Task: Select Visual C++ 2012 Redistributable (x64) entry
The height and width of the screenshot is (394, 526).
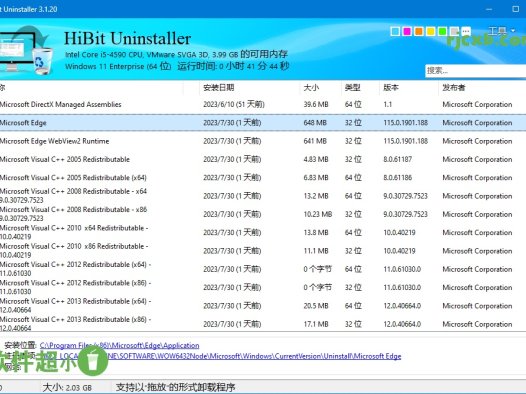Action: pyautogui.click(x=263, y=269)
